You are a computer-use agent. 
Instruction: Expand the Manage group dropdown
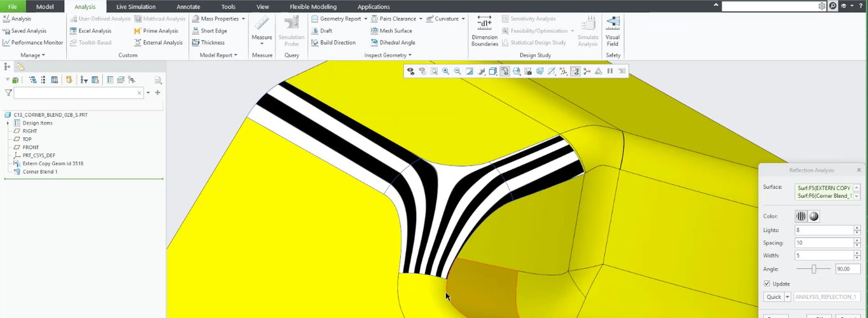pos(33,55)
